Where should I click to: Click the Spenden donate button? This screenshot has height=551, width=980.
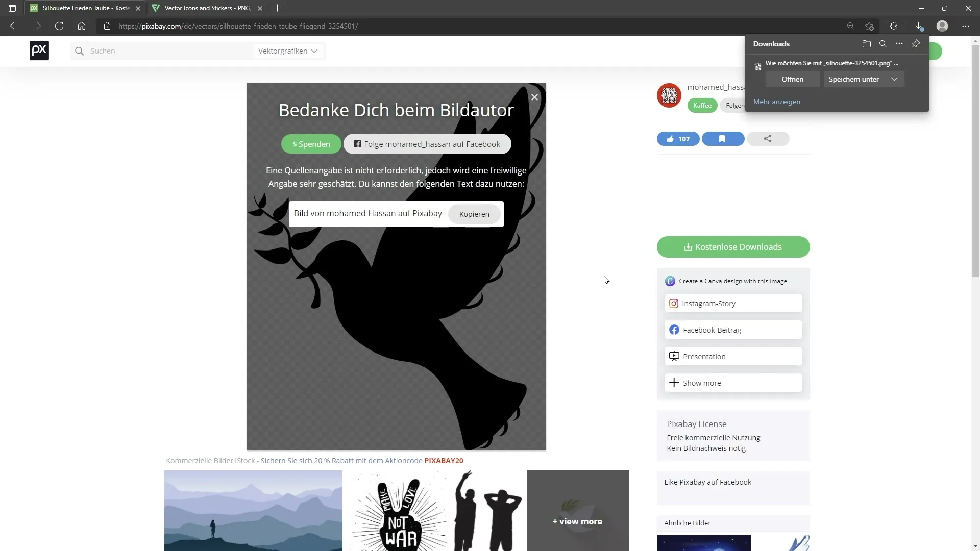click(311, 144)
